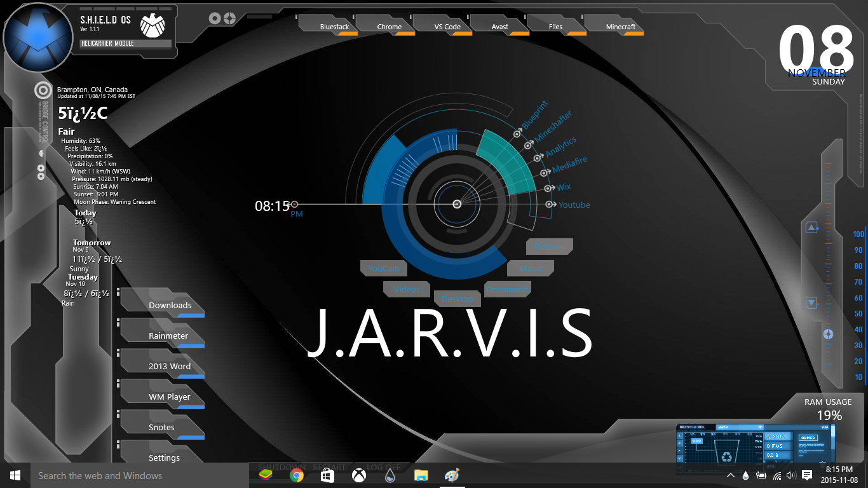Expand hidden tray icons chevron
This screenshot has height=488, width=868.
[x=731, y=475]
